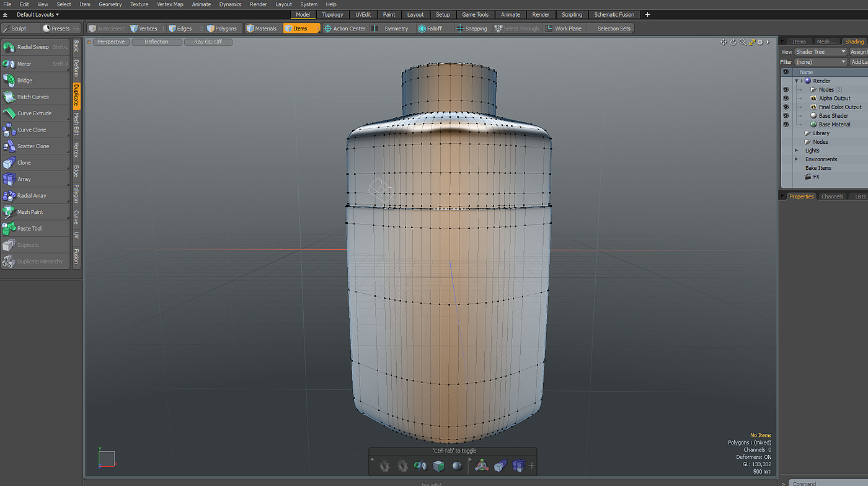Toggle visibility of Final Color Output
The width and height of the screenshot is (868, 486).
[x=786, y=107]
